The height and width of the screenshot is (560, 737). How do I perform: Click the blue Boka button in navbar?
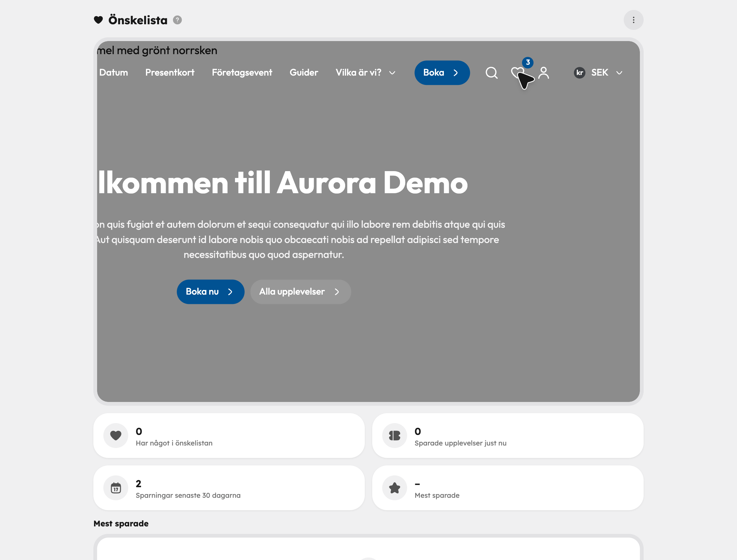[x=442, y=73]
